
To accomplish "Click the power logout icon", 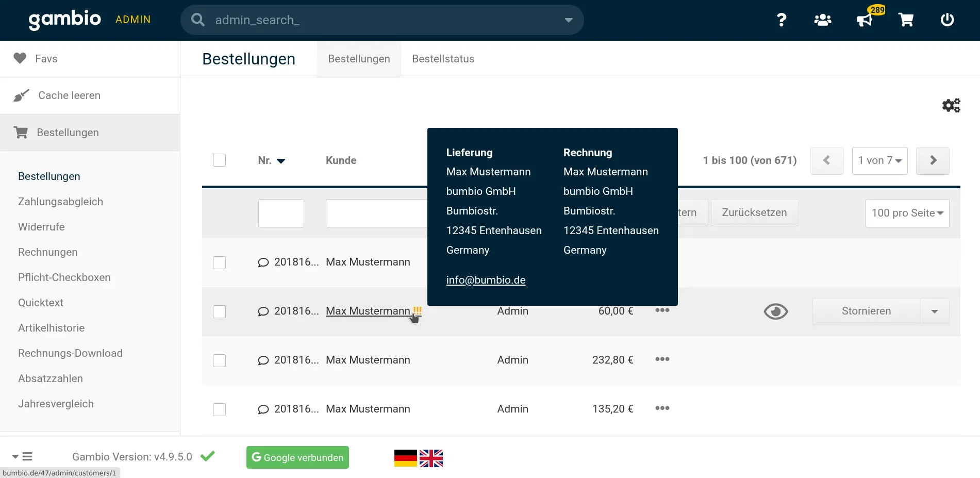I will 947,20.
